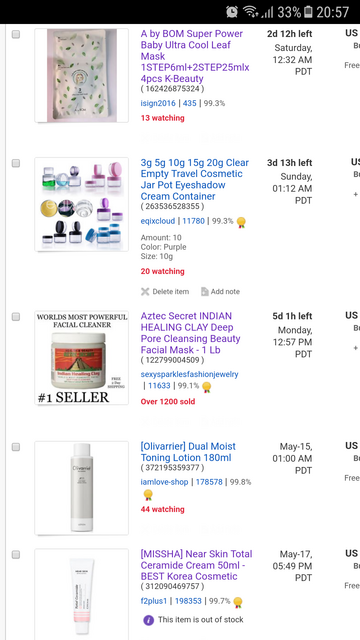Click top rated badge under iamlove-shop

click(x=148, y=495)
